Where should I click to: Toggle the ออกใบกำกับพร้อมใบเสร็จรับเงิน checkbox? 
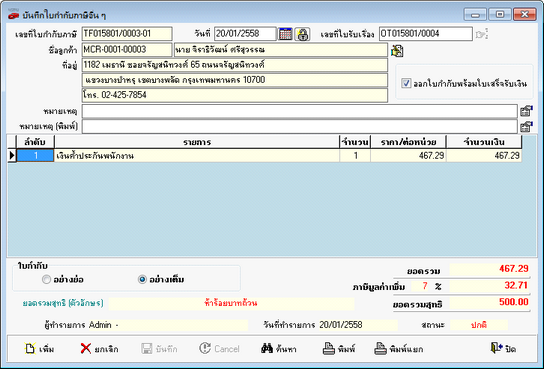tap(406, 83)
